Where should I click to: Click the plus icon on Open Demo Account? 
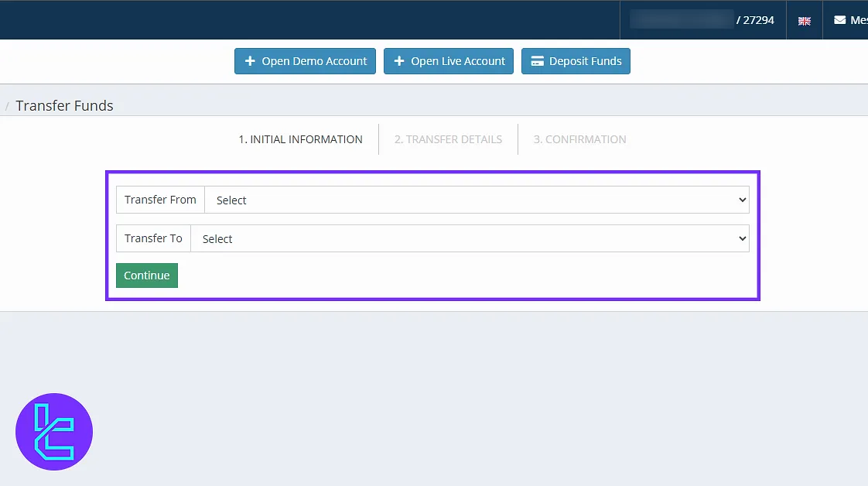pos(249,61)
